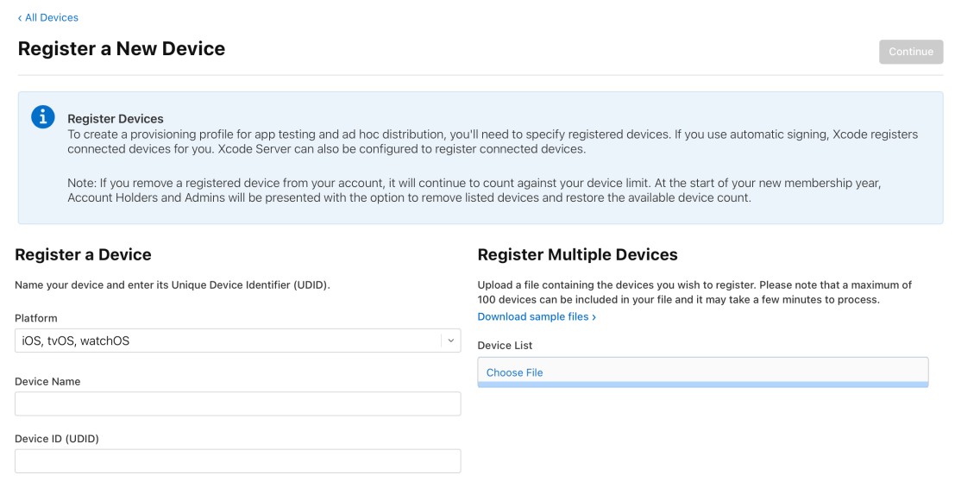This screenshot has height=500, width=980.
Task: Click the Continue button
Action: click(911, 52)
